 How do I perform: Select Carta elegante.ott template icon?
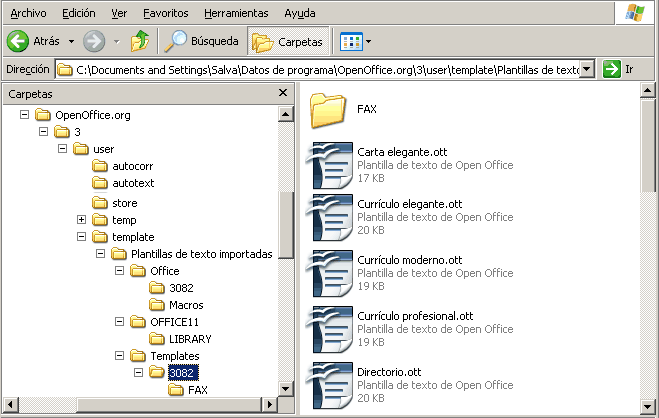tap(330, 165)
